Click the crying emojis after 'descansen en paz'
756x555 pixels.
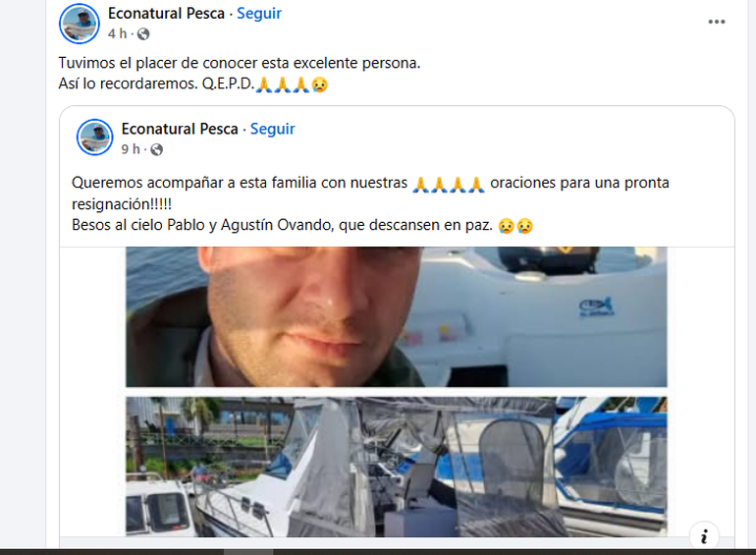[515, 226]
